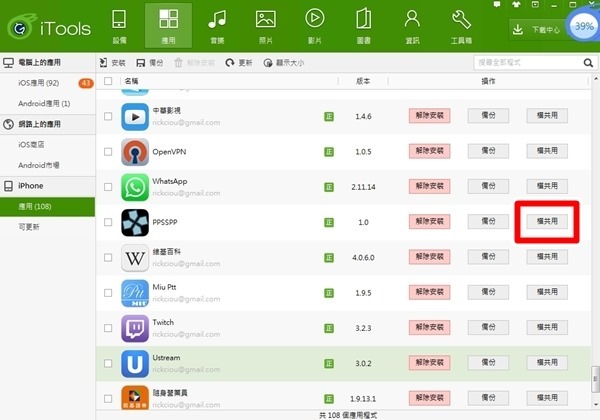
Task: Check the Twitch row checkbox
Action: click(x=108, y=328)
